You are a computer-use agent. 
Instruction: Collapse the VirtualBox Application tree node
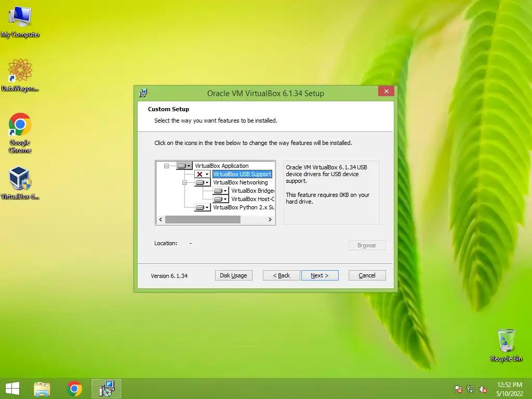(166, 166)
